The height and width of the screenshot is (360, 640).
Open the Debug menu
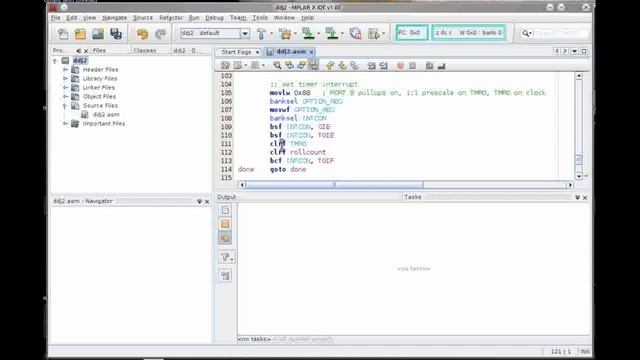214,18
